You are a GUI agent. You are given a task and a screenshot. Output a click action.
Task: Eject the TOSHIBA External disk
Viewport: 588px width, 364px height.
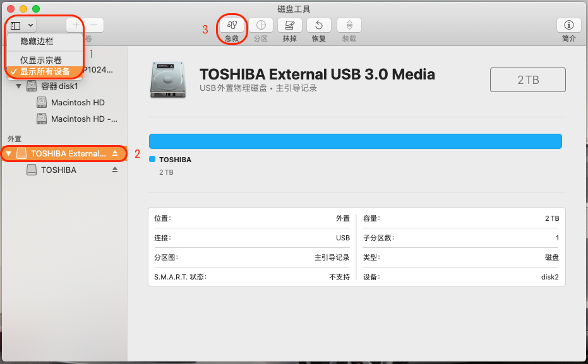pos(115,153)
